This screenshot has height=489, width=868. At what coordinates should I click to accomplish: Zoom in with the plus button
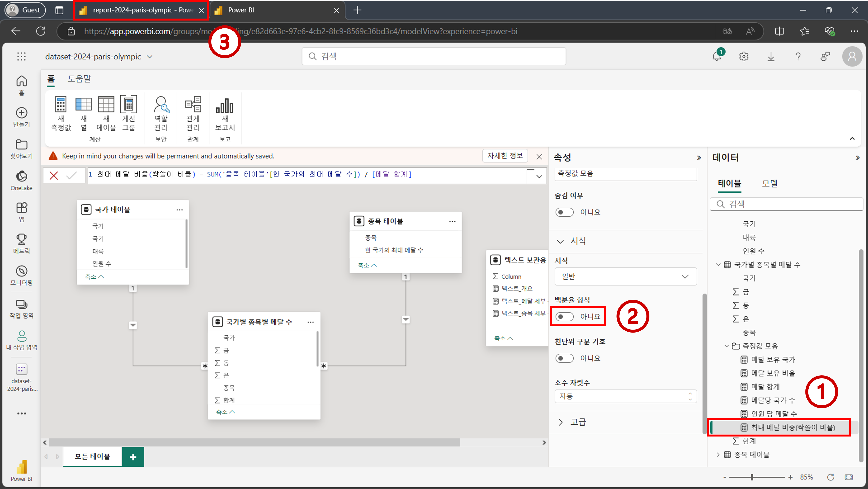pyautogui.click(x=790, y=477)
